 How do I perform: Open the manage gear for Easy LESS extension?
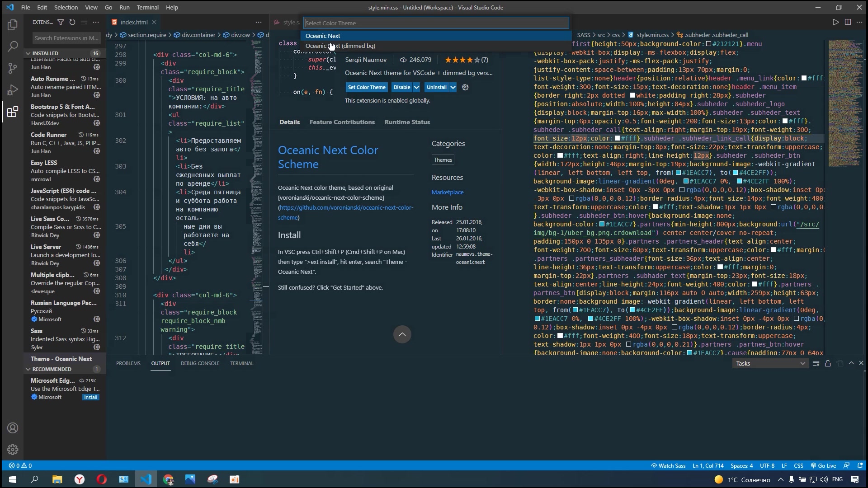click(x=97, y=179)
